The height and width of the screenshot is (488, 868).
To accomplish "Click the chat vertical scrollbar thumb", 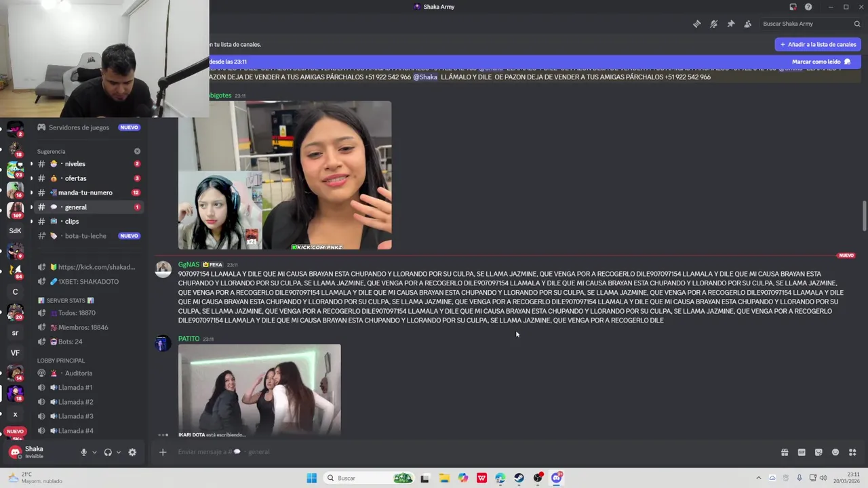I will (864, 216).
